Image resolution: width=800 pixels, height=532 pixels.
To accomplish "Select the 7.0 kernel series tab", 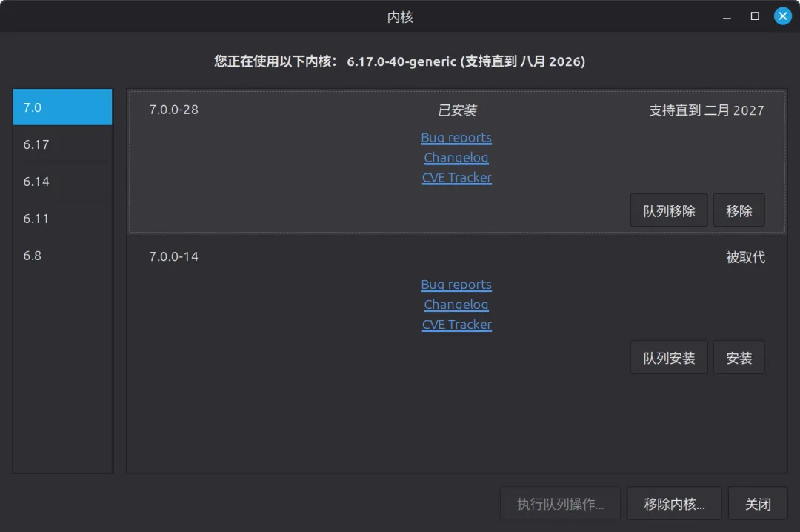I will [x=62, y=107].
